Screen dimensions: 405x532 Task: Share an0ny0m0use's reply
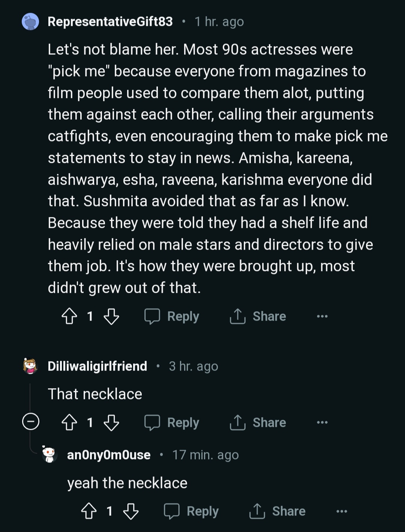[x=277, y=511]
